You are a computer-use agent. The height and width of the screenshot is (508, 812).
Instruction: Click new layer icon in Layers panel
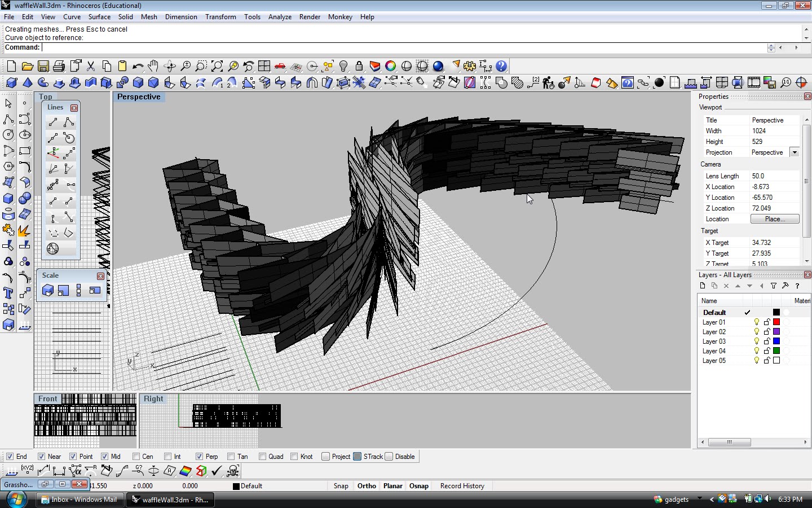pyautogui.click(x=703, y=286)
